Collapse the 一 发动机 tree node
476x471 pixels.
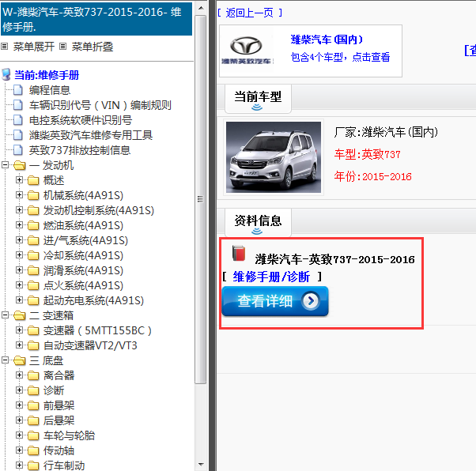coord(5,165)
